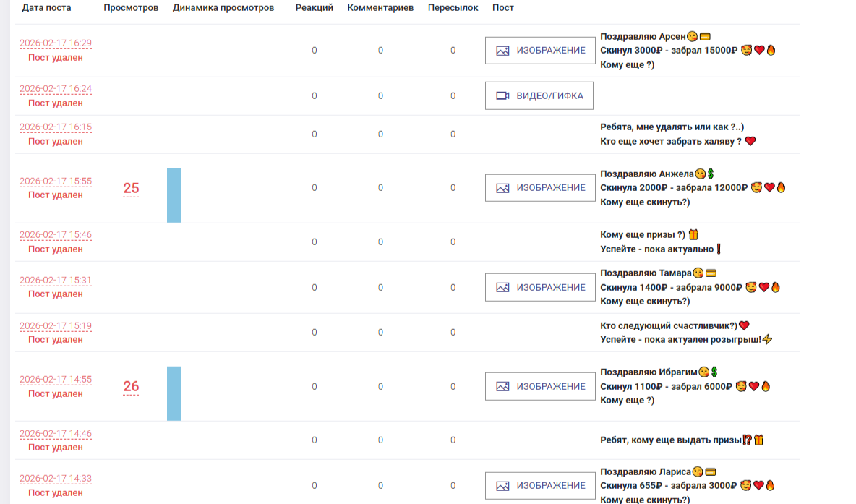This screenshot has height=504, width=856.
Task: Open the post dated 2026-02-17 15:46
Action: click(x=56, y=235)
